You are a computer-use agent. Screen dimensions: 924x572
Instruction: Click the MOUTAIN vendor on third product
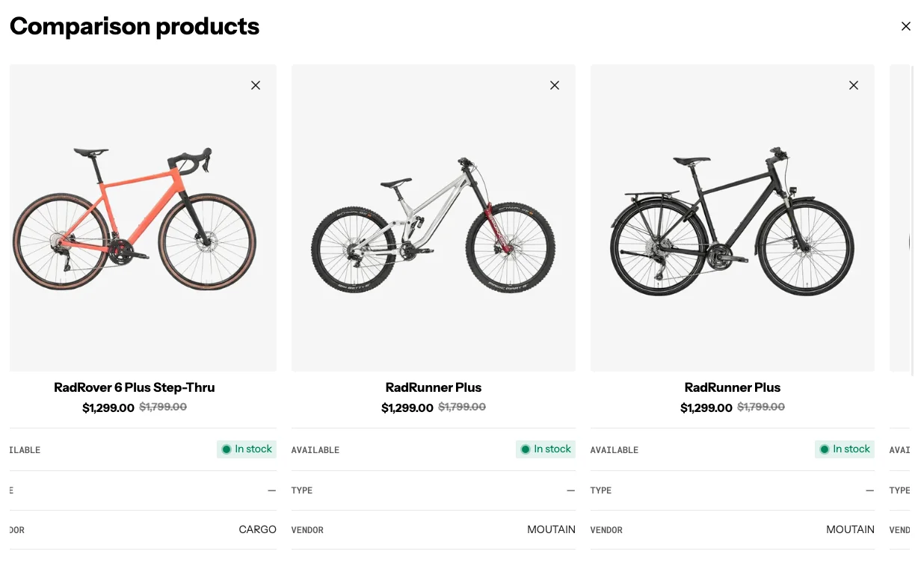pyautogui.click(x=850, y=529)
